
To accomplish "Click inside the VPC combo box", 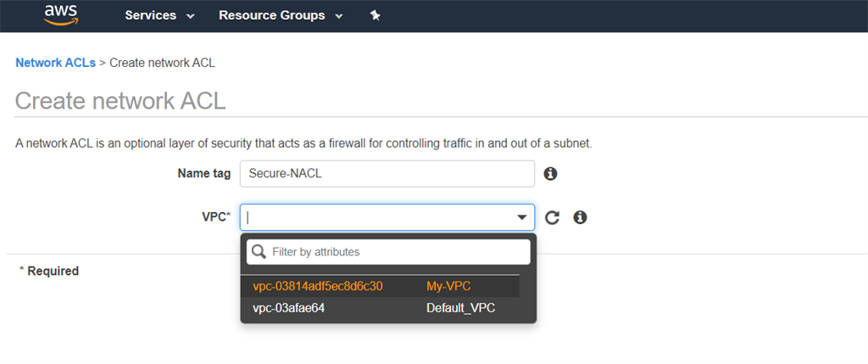I will (x=377, y=217).
